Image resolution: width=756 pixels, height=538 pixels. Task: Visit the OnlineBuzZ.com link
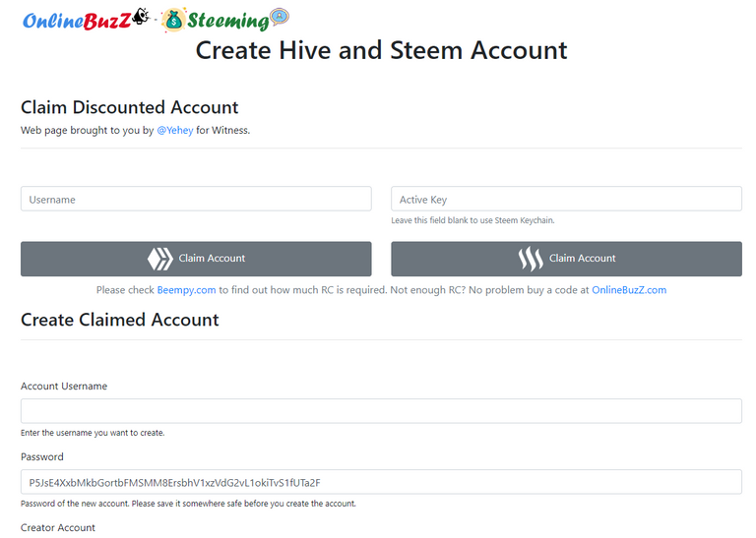[629, 290]
